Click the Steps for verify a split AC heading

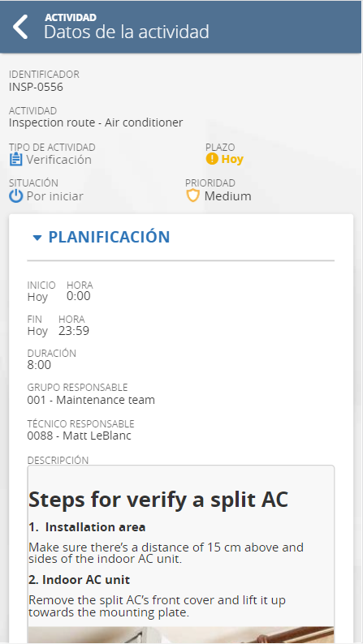(158, 500)
